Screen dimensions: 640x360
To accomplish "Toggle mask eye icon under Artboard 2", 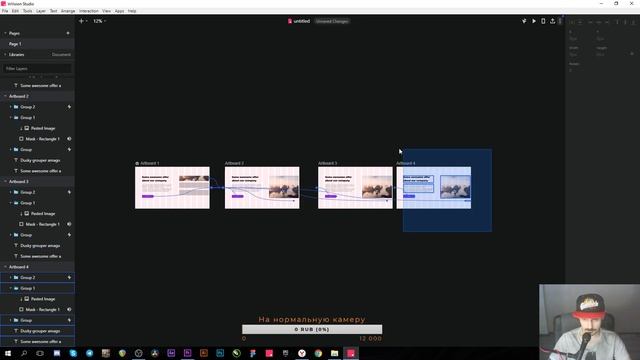I will (69, 139).
